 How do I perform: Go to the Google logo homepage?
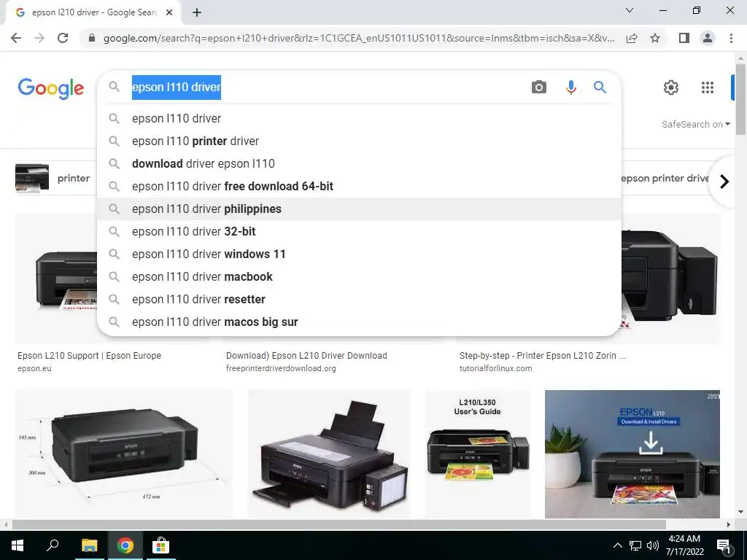click(51, 88)
